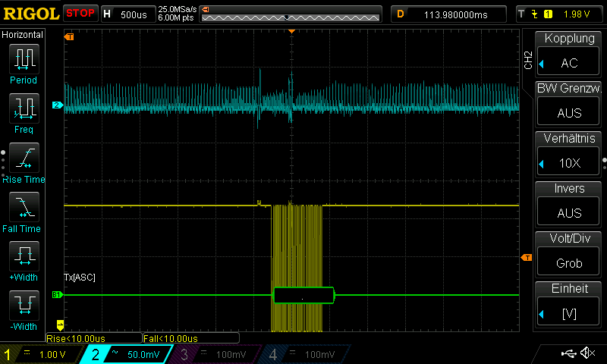
Task: Enable channel 4 in the bottom bar
Action: click(305, 354)
